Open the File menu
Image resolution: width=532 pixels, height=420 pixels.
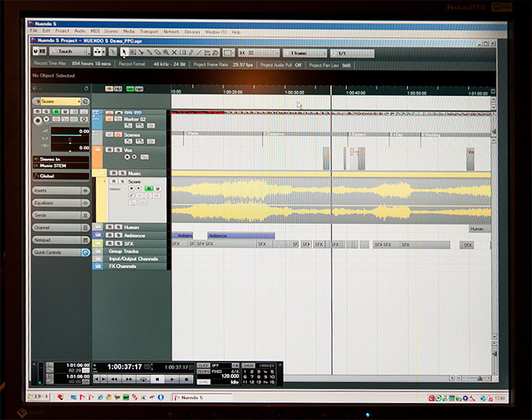[33, 30]
